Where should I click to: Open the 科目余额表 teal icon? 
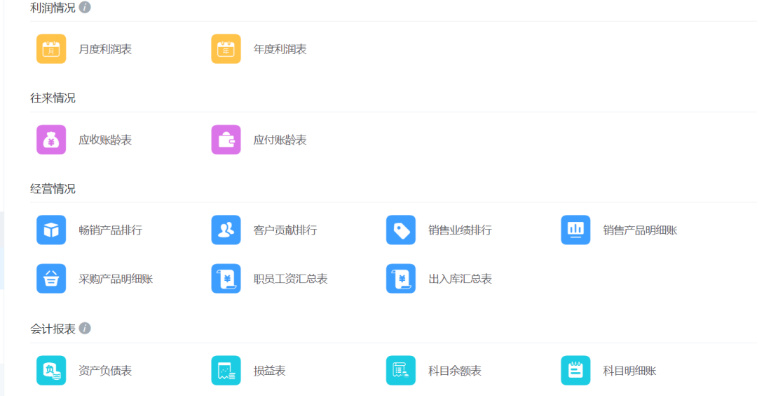[401, 370]
